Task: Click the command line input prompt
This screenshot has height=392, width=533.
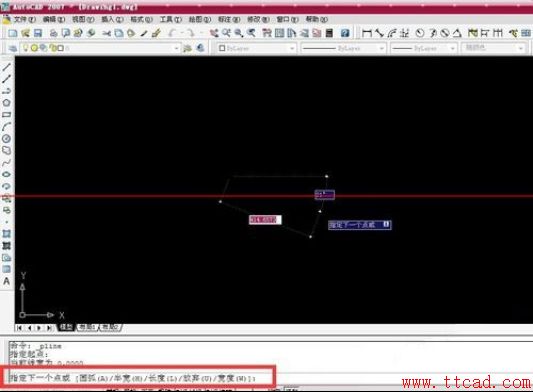Action: pyautogui.click(x=138, y=378)
